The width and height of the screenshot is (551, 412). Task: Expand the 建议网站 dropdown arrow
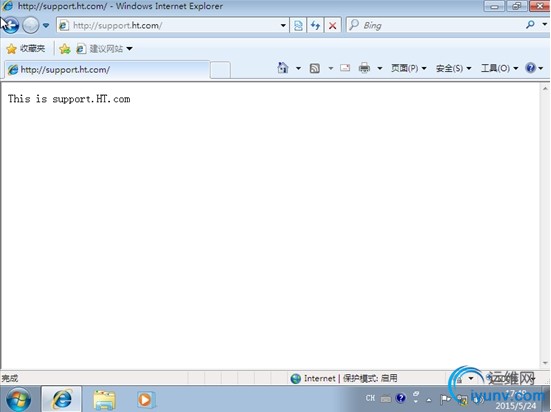click(x=130, y=49)
